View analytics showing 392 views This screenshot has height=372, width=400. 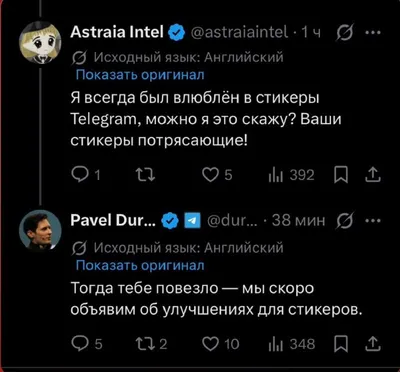(x=291, y=175)
